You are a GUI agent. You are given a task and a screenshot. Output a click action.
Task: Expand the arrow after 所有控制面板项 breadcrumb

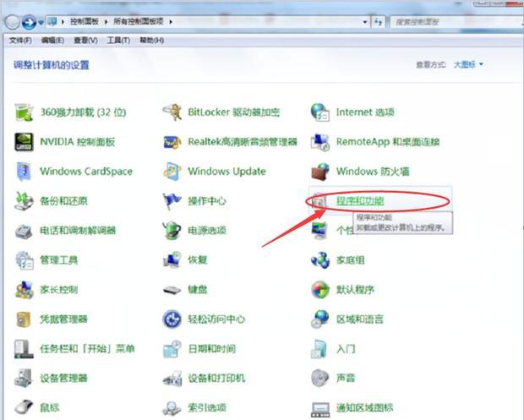coord(171,22)
